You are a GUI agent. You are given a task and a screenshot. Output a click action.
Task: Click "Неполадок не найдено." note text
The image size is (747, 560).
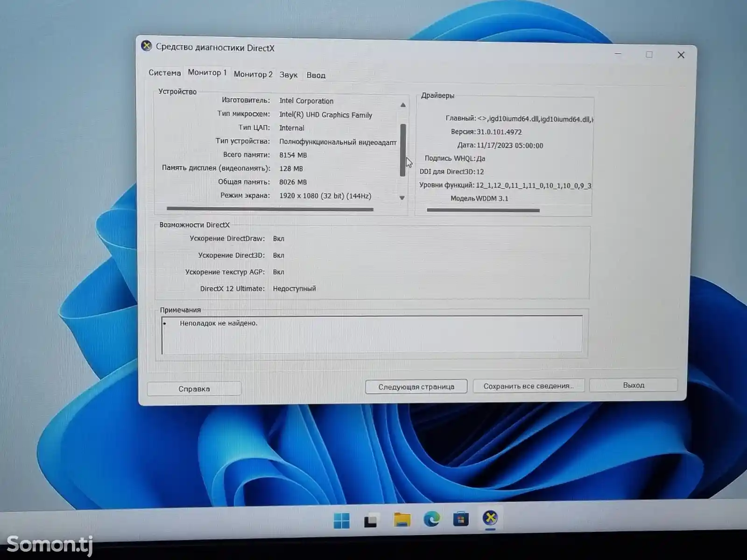[x=218, y=323]
